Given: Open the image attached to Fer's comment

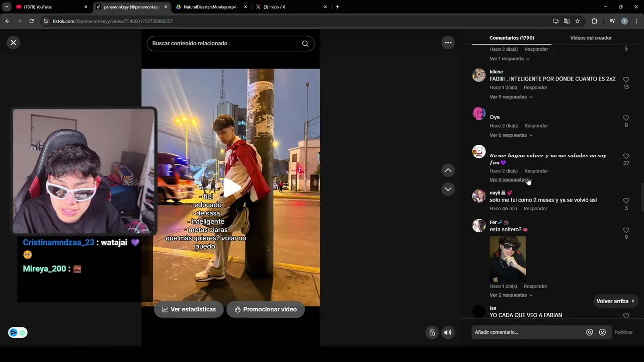Looking at the screenshot, I should [x=508, y=259].
